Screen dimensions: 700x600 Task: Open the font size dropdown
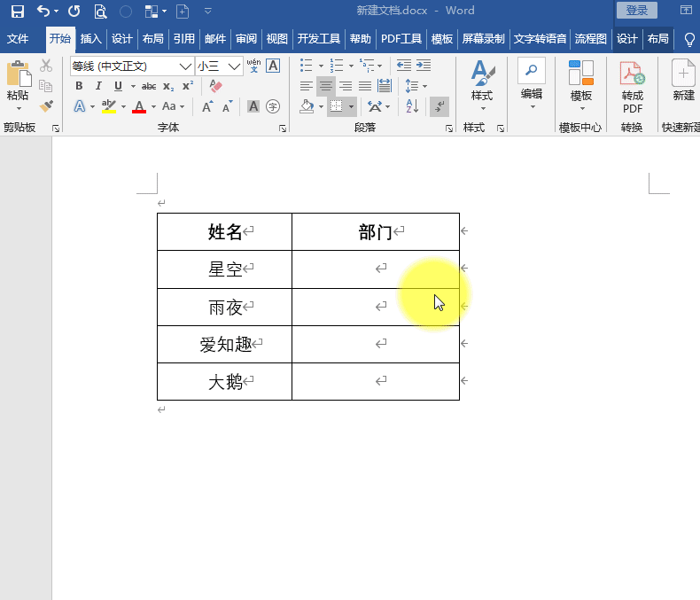click(234, 66)
